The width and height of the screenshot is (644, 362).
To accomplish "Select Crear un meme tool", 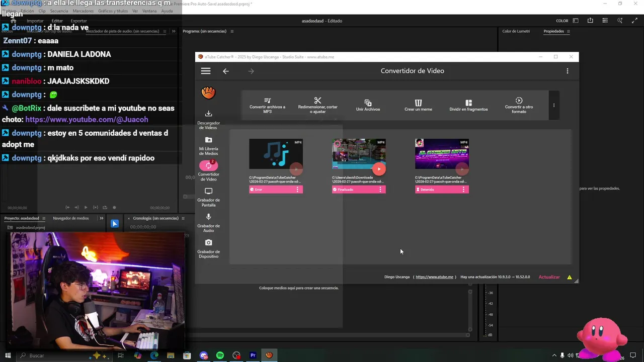I will point(418,105).
